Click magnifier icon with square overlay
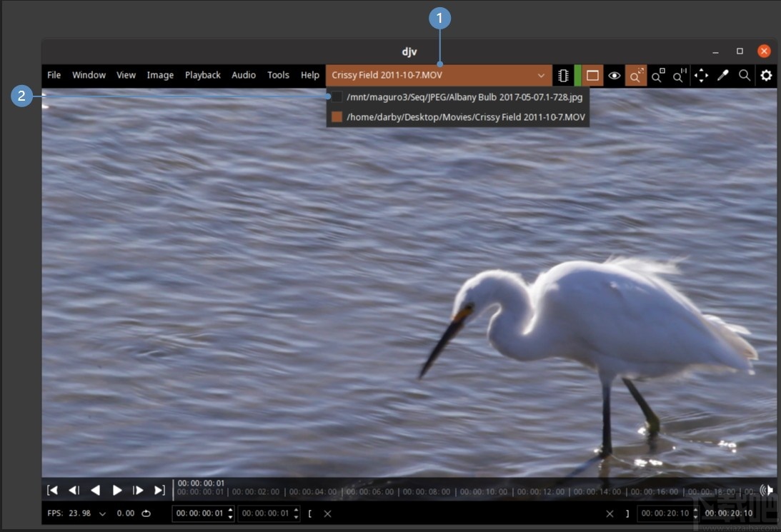 658,75
